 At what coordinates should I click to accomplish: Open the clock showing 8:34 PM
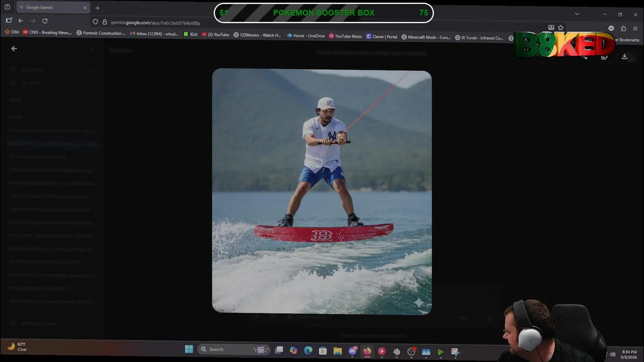[x=629, y=354]
